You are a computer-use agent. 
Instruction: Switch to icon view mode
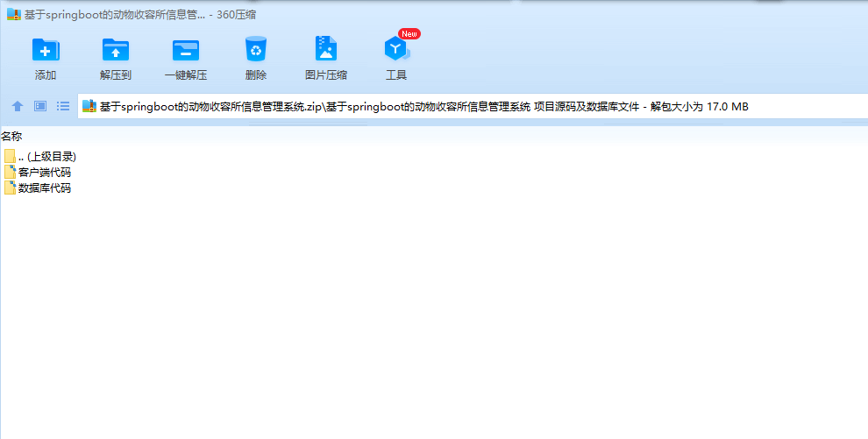pos(40,106)
